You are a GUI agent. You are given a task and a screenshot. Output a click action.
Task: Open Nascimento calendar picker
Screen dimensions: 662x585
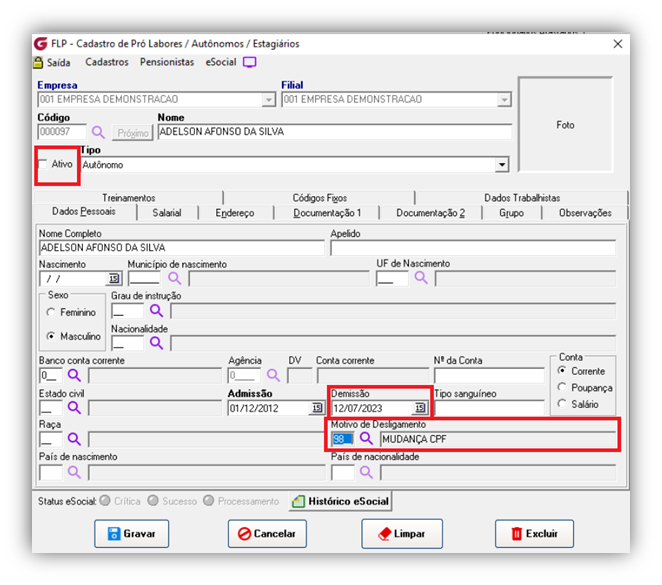point(114,279)
